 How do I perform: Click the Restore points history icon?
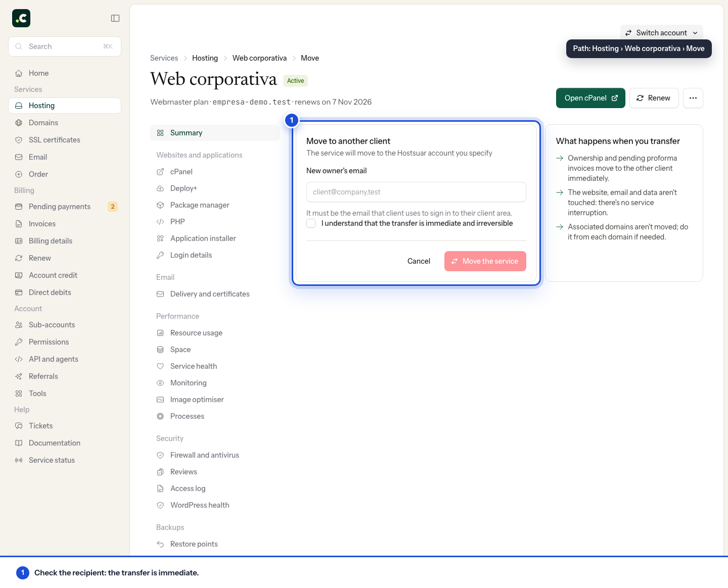(x=160, y=544)
